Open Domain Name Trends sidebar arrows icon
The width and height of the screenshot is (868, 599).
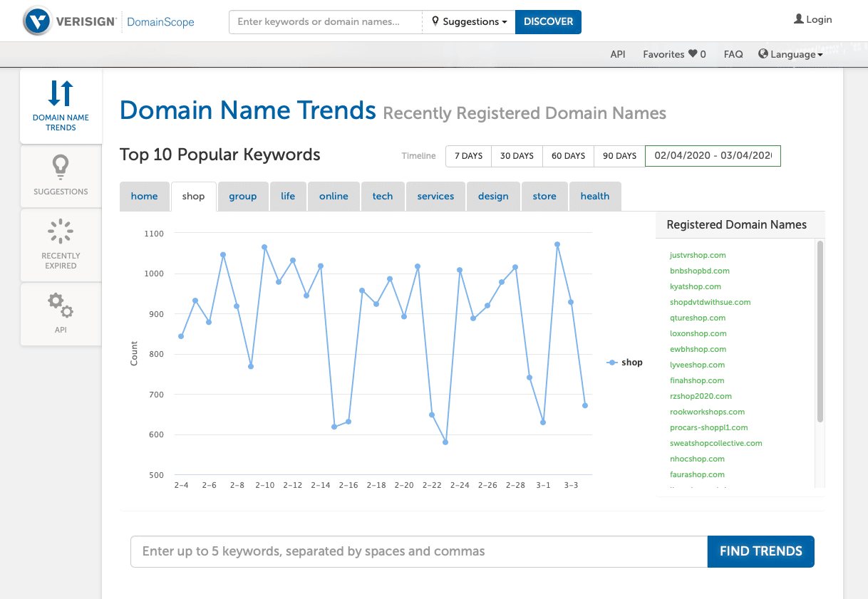tap(61, 94)
